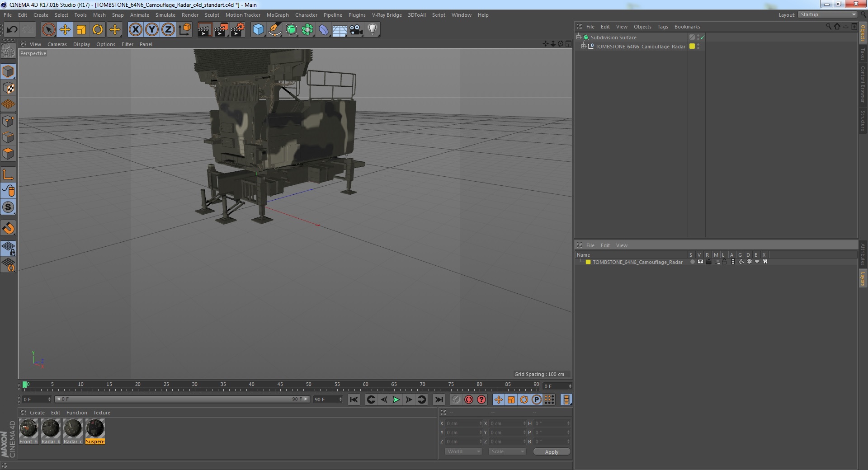Toggle locked workplane icon
Viewport: 868px width, 470px height.
click(x=9, y=248)
